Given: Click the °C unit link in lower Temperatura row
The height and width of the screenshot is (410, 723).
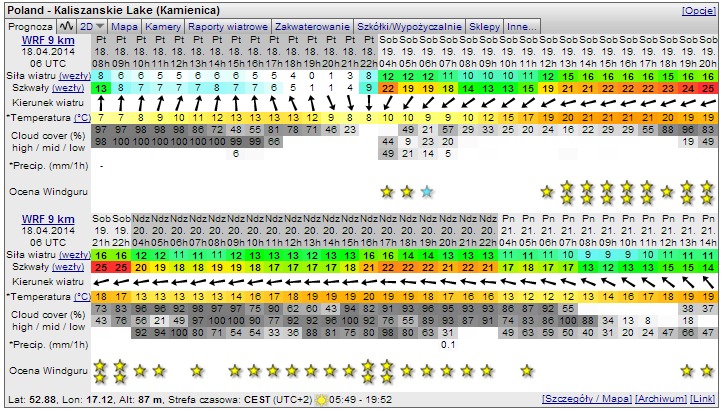Looking at the screenshot, I should coord(82,297).
